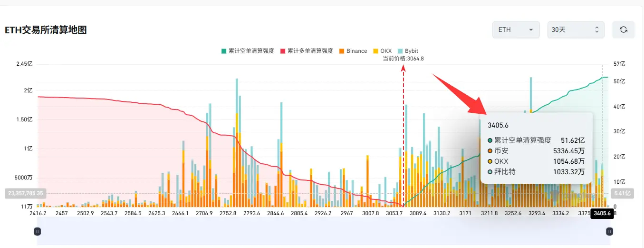Click the 2926.2 x-axis label
644x248 pixels.
[x=323, y=213]
